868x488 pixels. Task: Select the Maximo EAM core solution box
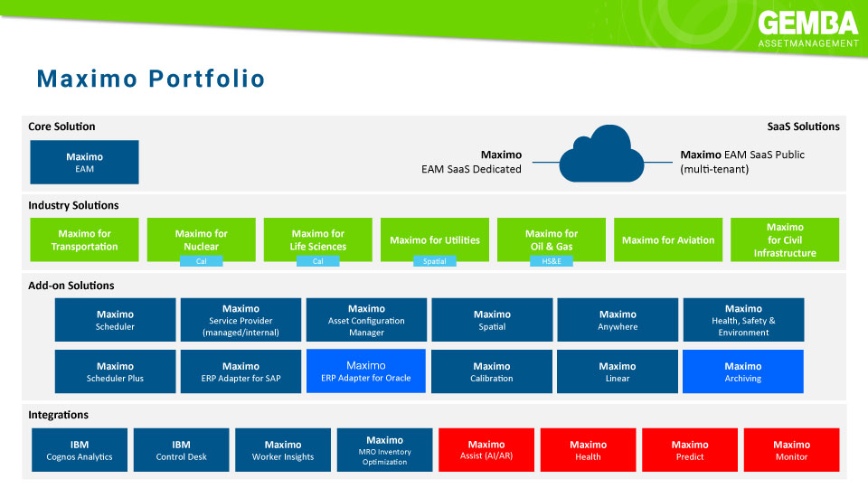84,163
